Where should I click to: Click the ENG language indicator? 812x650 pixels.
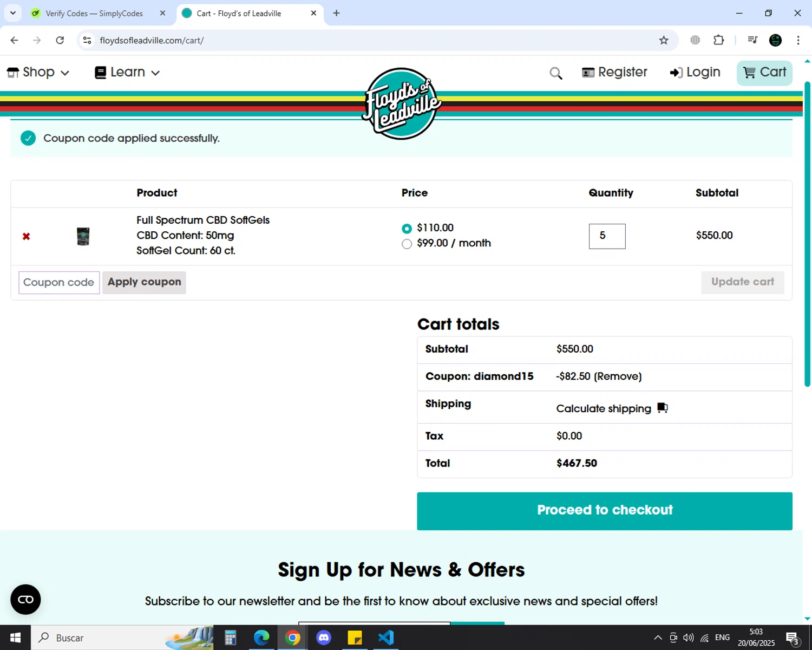point(722,638)
